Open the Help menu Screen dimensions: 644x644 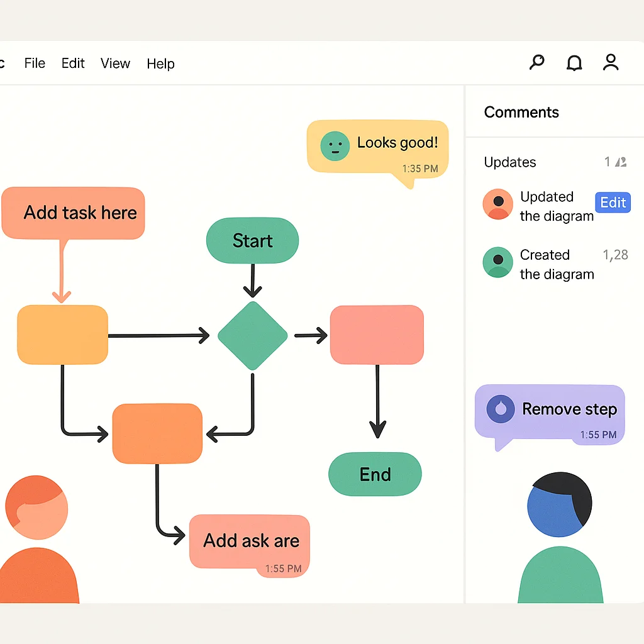click(x=160, y=64)
